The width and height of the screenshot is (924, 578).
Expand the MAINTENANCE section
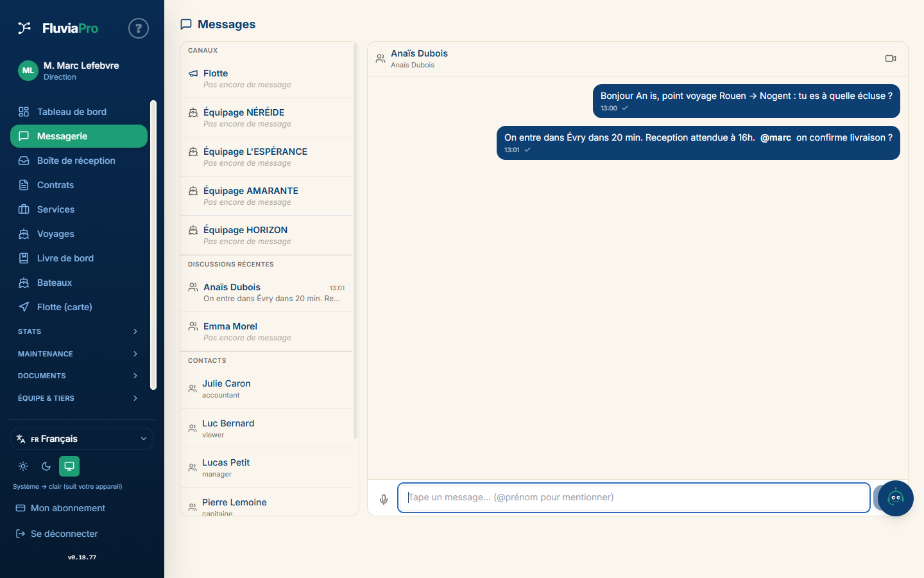point(79,354)
